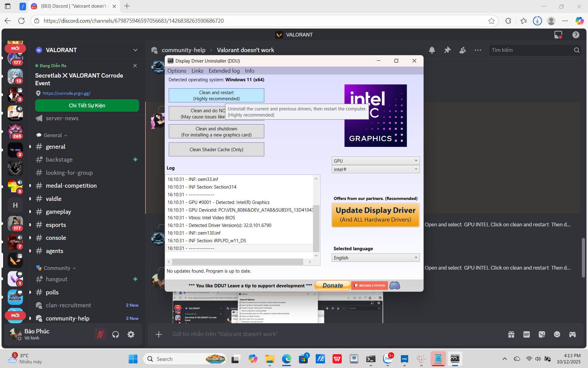
Task: Click the log horizontal scrollbar
Action: click(237, 262)
